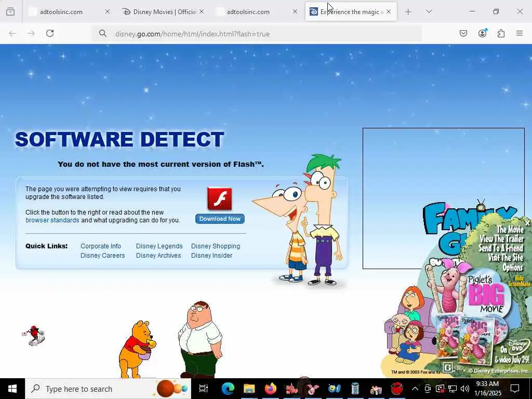
Task: Open Task View on the taskbar
Action: [x=203, y=389]
